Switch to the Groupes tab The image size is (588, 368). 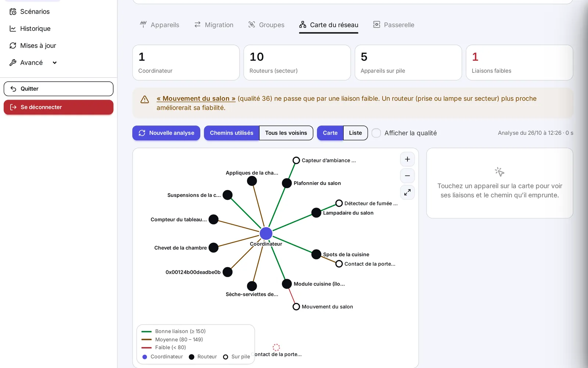click(266, 25)
